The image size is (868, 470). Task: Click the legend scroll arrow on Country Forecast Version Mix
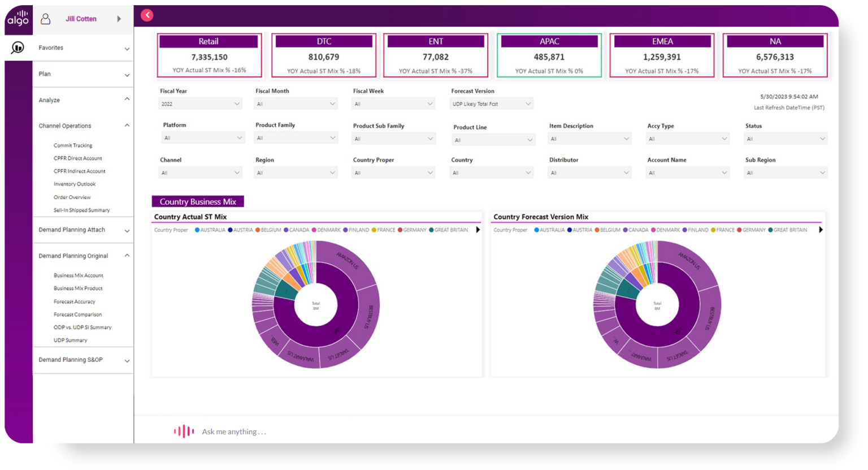[x=821, y=230]
